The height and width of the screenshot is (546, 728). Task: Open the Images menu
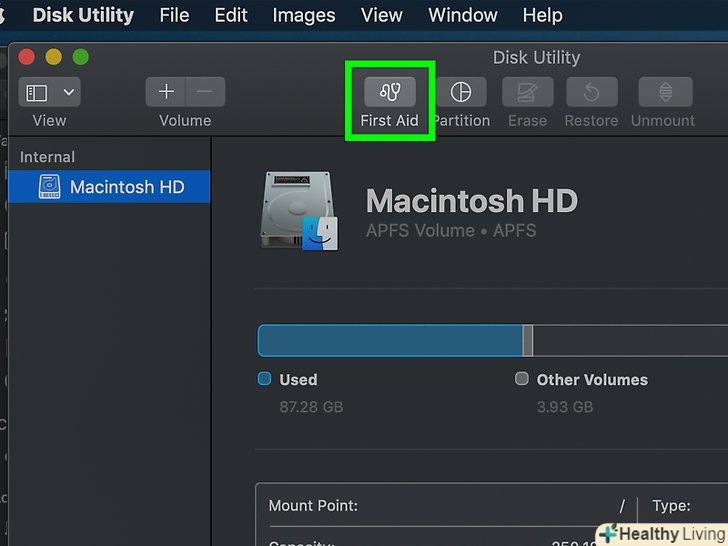(304, 15)
